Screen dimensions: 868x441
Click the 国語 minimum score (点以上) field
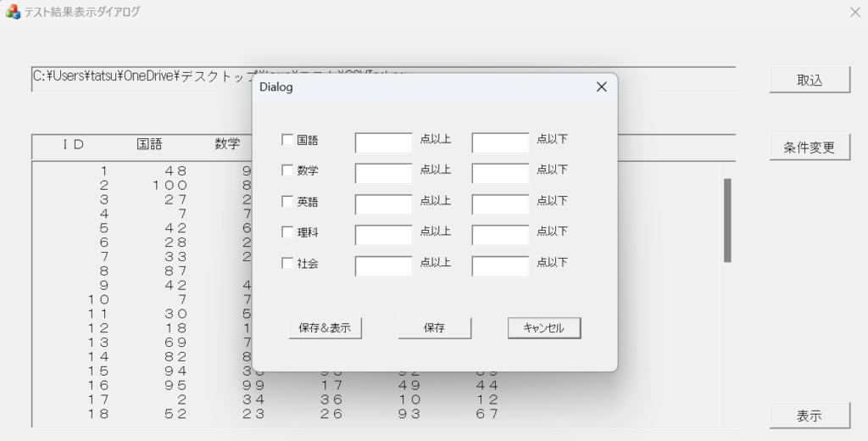pos(383,142)
